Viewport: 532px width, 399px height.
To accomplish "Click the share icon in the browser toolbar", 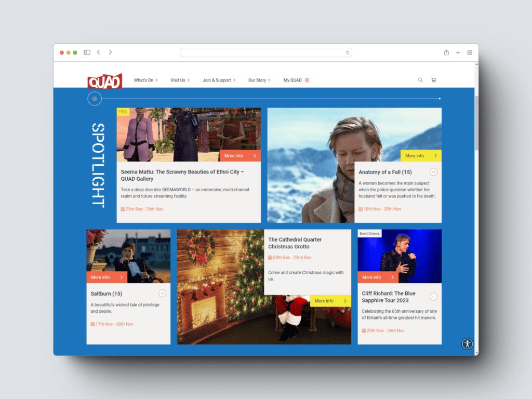I will 446,52.
